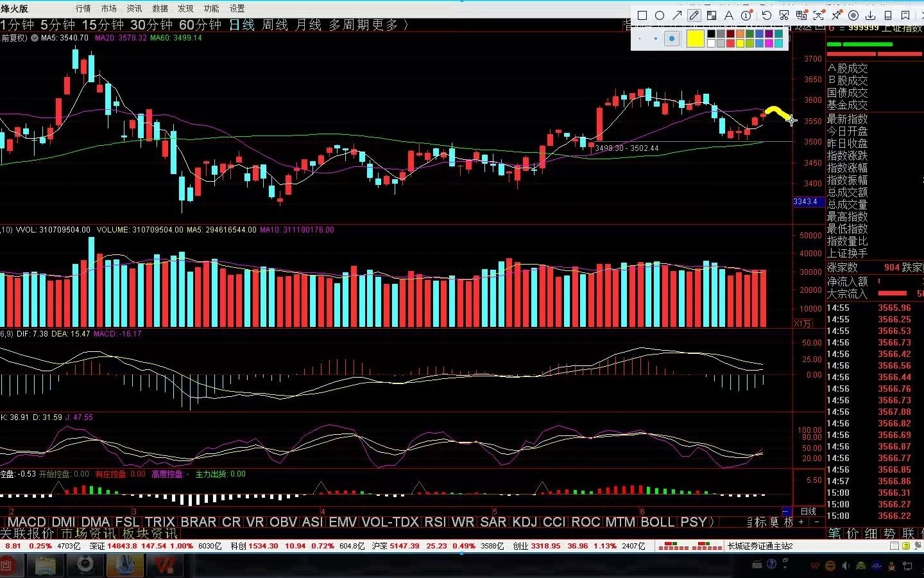Pick the red color swatch
This screenshot has width=924, height=578.
(x=730, y=43)
